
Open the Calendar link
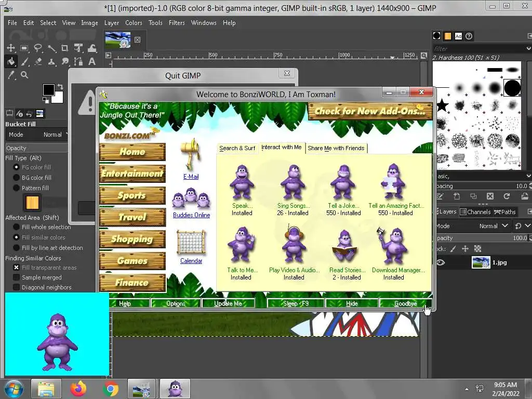click(x=191, y=261)
